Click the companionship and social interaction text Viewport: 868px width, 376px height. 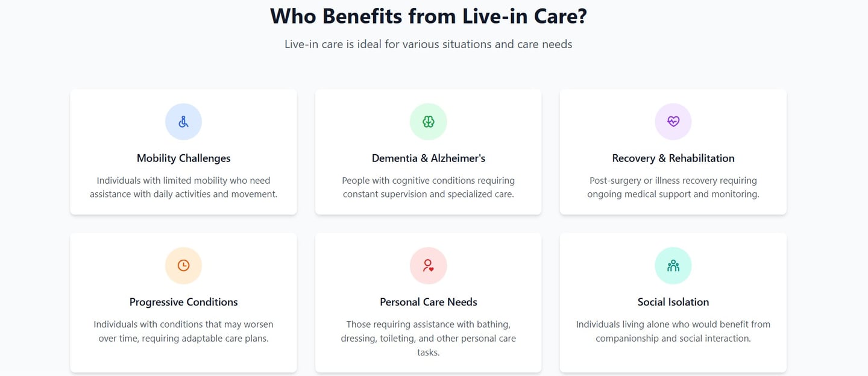click(673, 331)
